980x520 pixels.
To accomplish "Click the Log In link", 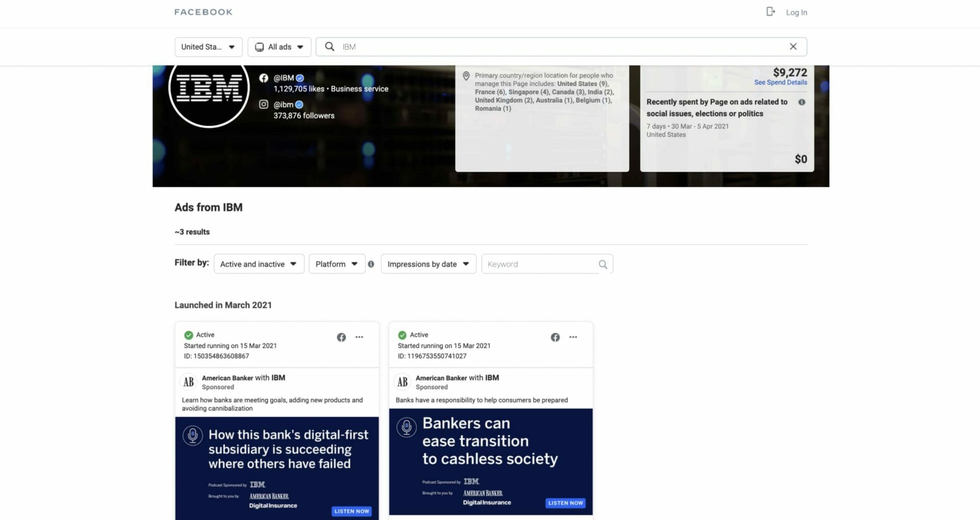I will point(796,12).
